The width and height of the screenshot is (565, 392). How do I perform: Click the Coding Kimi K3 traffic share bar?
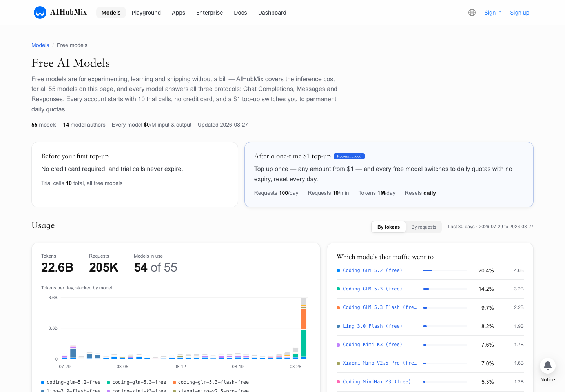tap(445, 345)
